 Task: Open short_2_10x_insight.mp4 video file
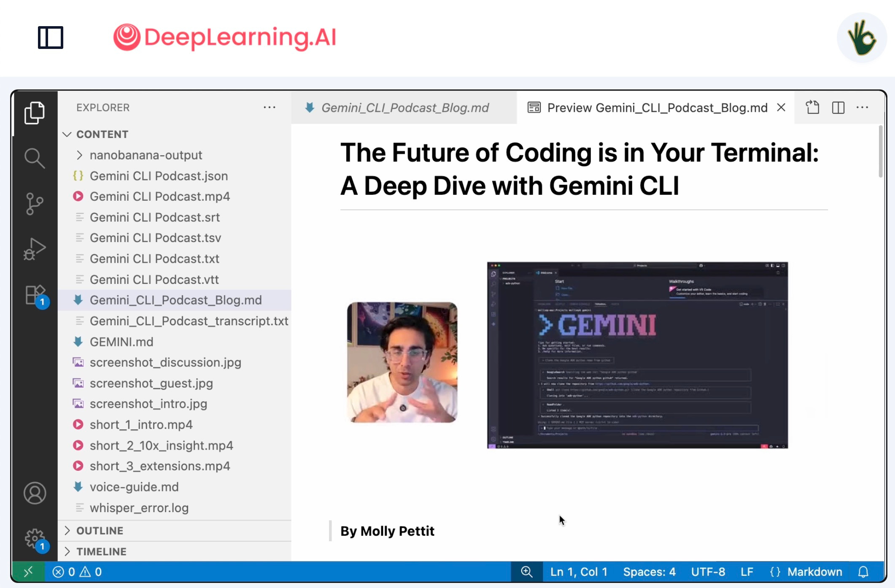pos(174,445)
